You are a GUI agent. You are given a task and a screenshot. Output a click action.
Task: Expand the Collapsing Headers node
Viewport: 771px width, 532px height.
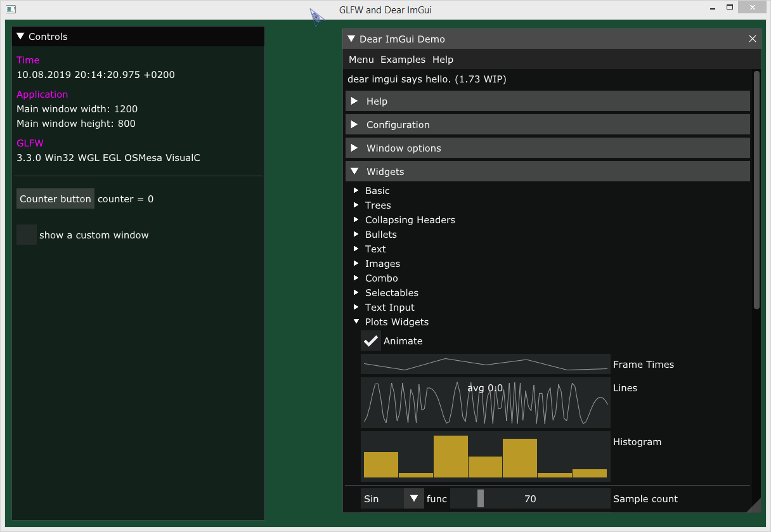(x=356, y=219)
